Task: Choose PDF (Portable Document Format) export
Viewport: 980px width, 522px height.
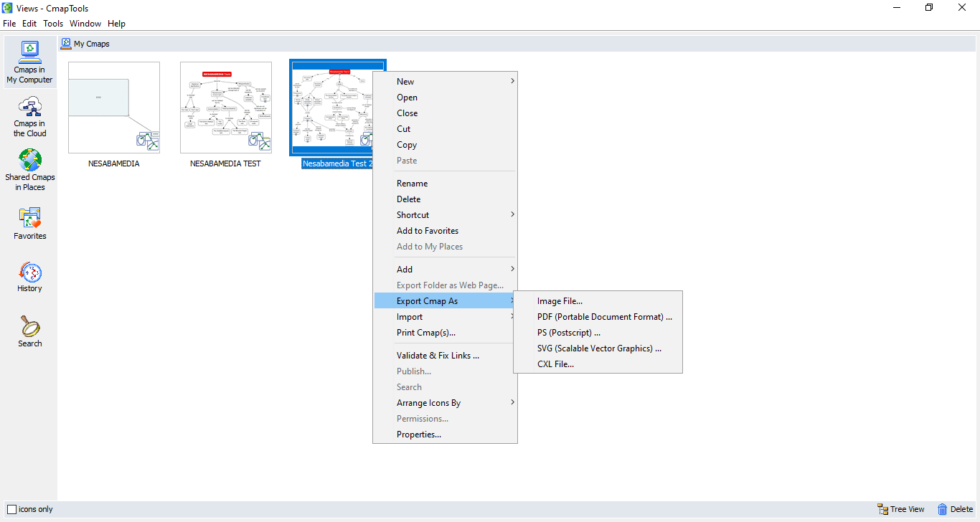Action: (604, 317)
